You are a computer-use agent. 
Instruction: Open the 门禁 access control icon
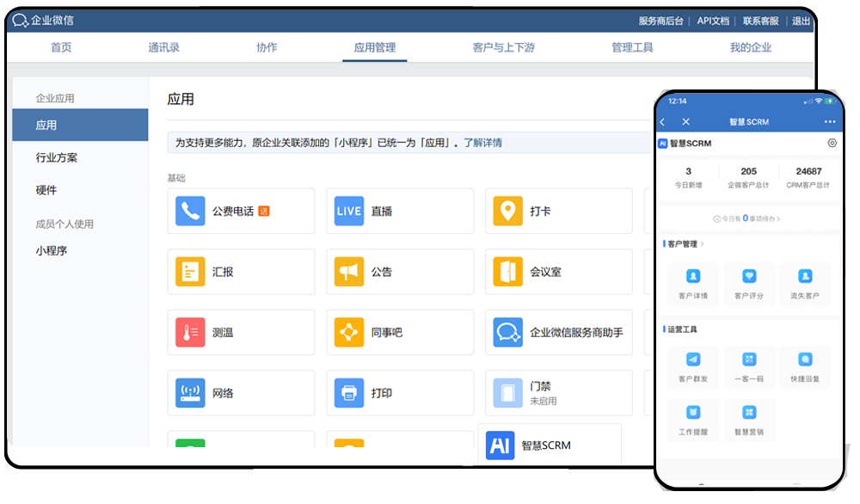coord(508,393)
